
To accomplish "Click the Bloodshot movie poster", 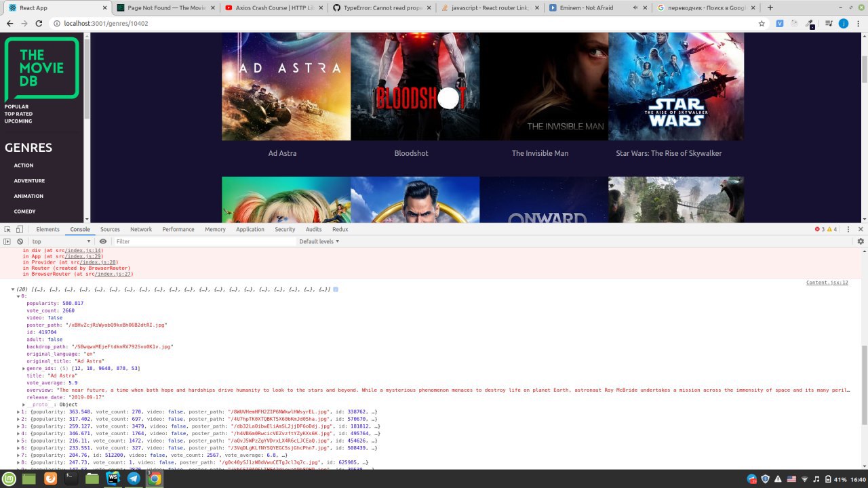I will point(415,86).
